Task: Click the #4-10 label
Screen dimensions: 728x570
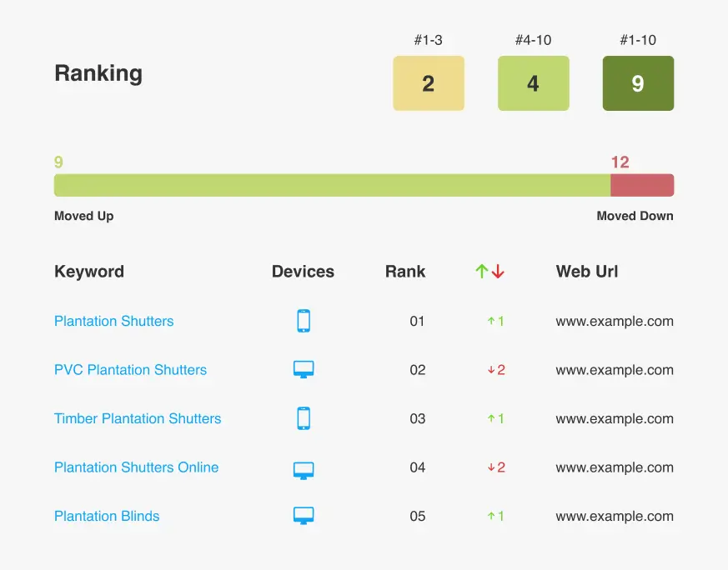Action: pos(534,40)
